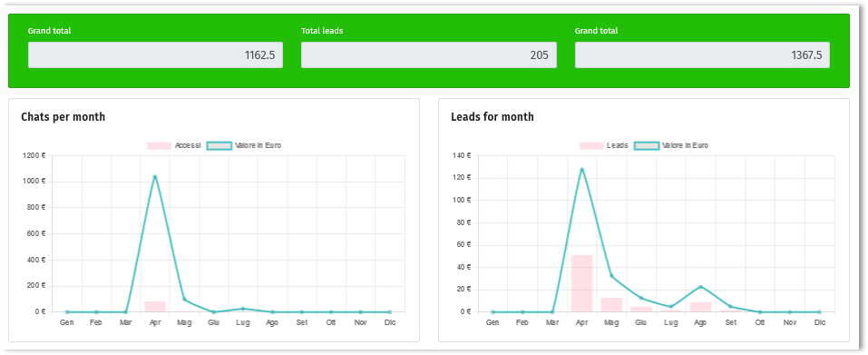Click the Ago data point in Leads chart
This screenshot has height=355, width=868.
coord(700,287)
